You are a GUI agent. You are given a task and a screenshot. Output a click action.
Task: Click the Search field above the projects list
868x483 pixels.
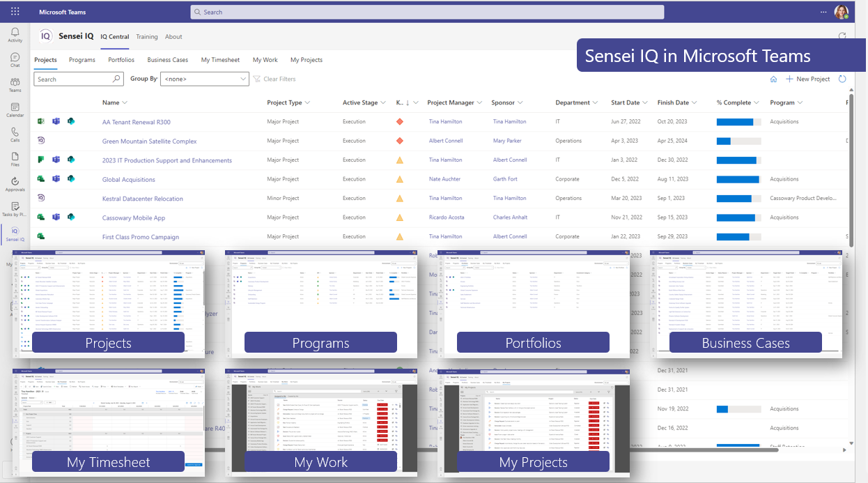click(79, 79)
